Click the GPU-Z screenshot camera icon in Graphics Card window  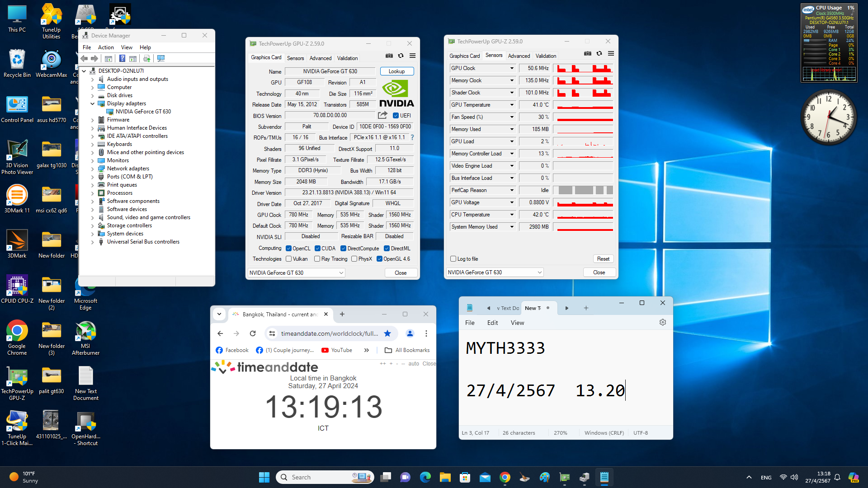(389, 56)
